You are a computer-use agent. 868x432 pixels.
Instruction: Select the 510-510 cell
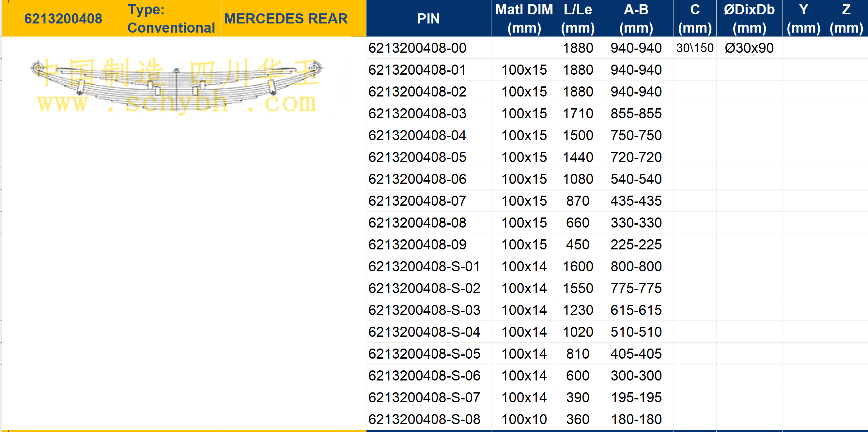pyautogui.click(x=636, y=332)
